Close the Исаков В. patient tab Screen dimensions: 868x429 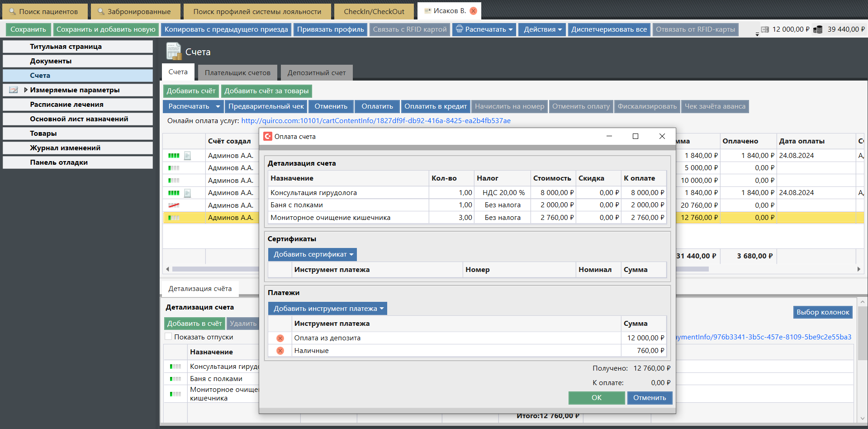coord(473,11)
